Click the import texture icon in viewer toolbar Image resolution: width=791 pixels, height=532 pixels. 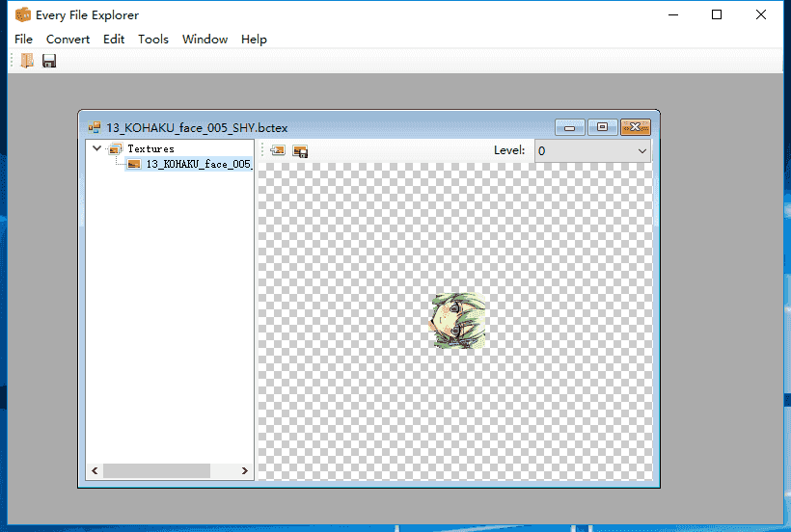click(x=278, y=150)
